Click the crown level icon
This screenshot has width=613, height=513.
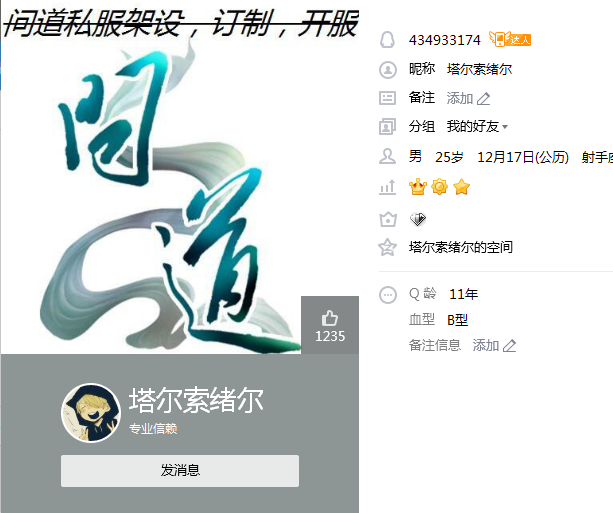418,187
